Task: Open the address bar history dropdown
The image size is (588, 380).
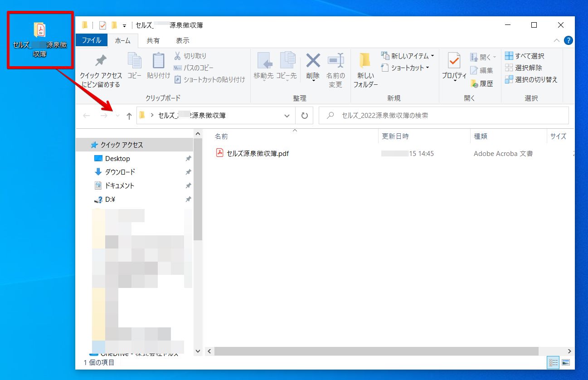Action: (x=287, y=116)
